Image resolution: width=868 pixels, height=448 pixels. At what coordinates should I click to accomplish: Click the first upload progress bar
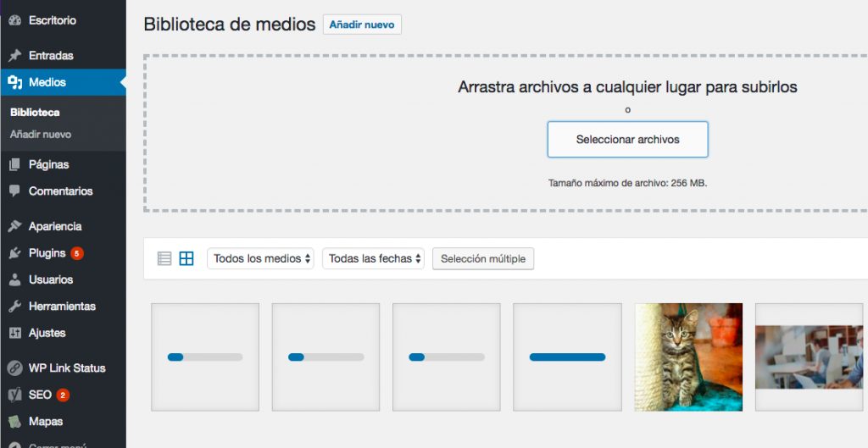click(205, 357)
